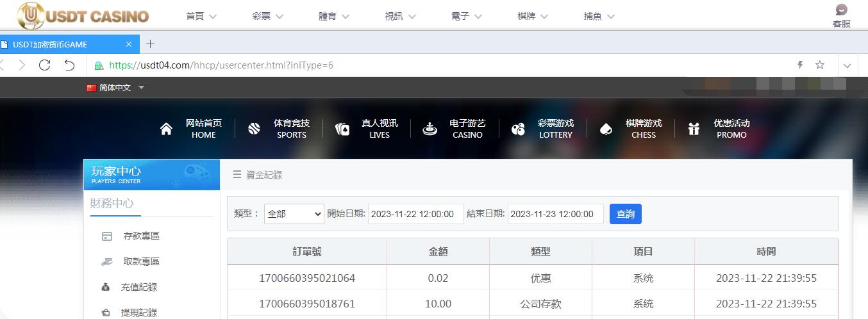Click the icon beside 提現記錄

pyautogui.click(x=106, y=313)
